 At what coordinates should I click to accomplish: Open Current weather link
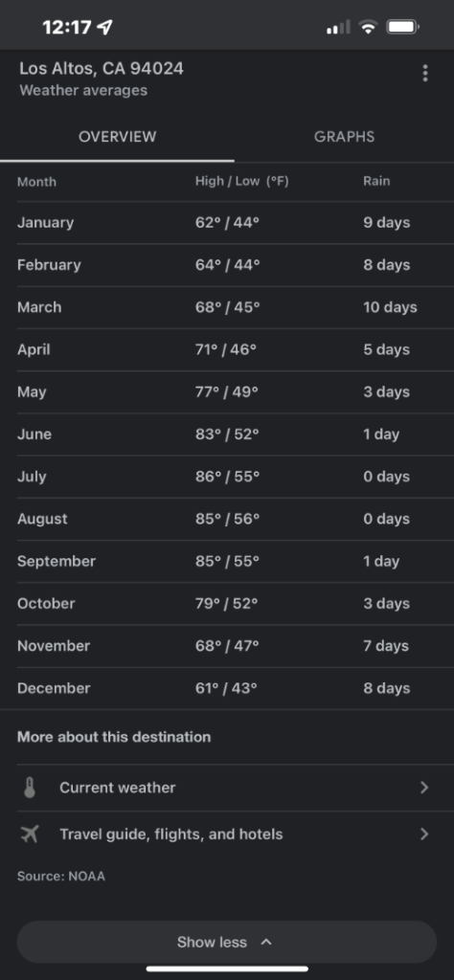[227, 788]
